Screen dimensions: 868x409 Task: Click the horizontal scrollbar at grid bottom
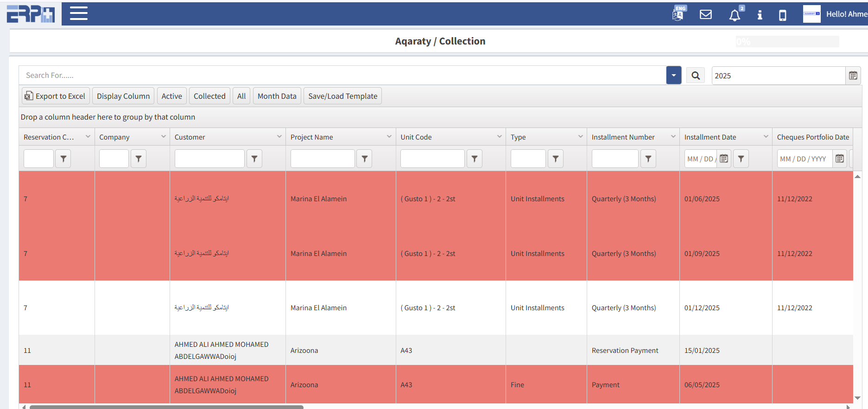[x=167, y=407]
